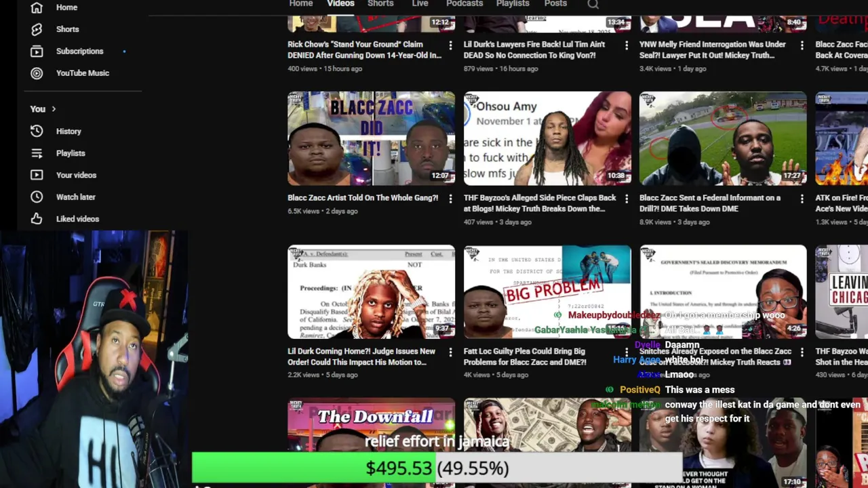The image size is (868, 488).
Task: Open Blacc Zacc Artist Told title link
Action: click(x=363, y=198)
